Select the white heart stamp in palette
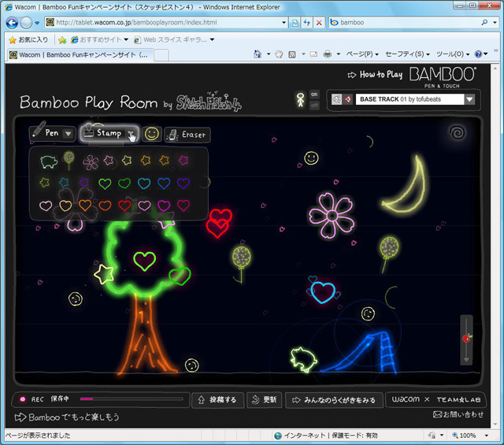 tap(46, 206)
